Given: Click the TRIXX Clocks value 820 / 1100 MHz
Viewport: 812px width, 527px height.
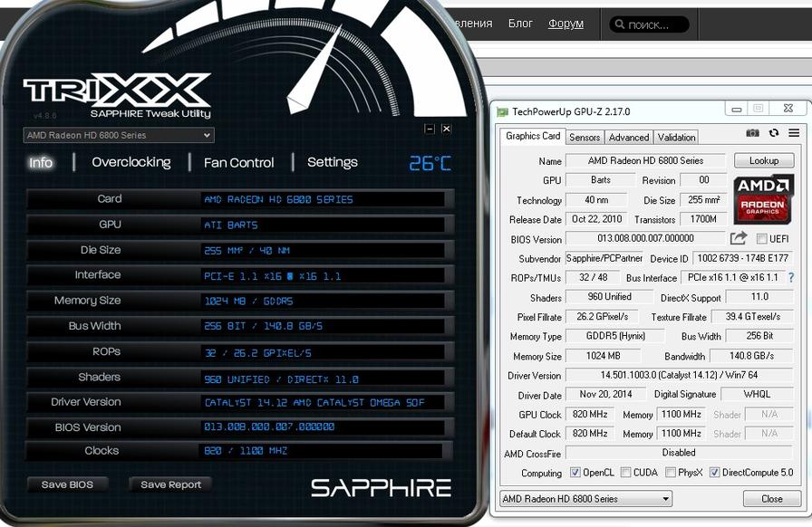Looking at the screenshot, I should (x=322, y=450).
